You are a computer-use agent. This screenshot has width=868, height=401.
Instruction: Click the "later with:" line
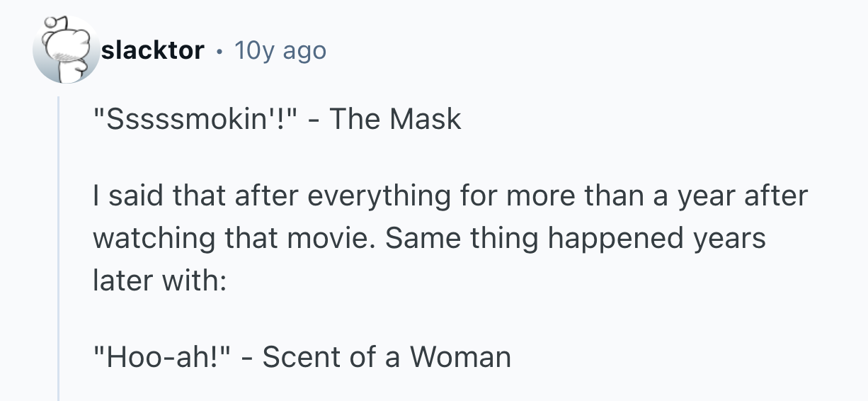pyautogui.click(x=159, y=280)
